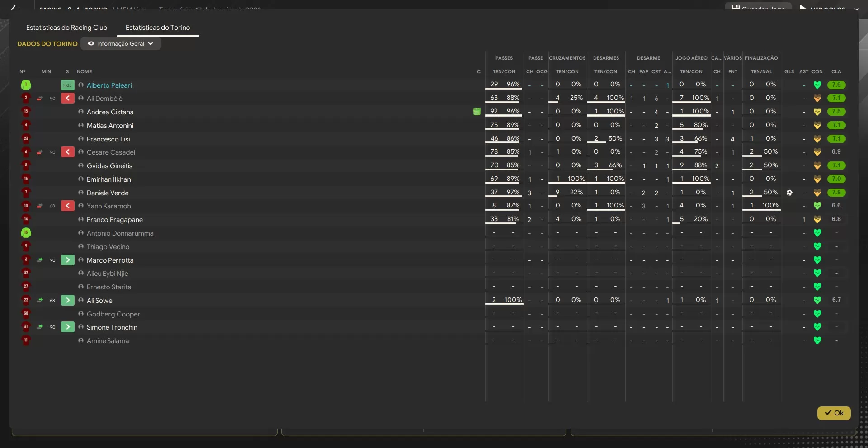The width and height of the screenshot is (868, 448).
Task: Open Franco Fragapane player profile
Action: pyautogui.click(x=115, y=219)
